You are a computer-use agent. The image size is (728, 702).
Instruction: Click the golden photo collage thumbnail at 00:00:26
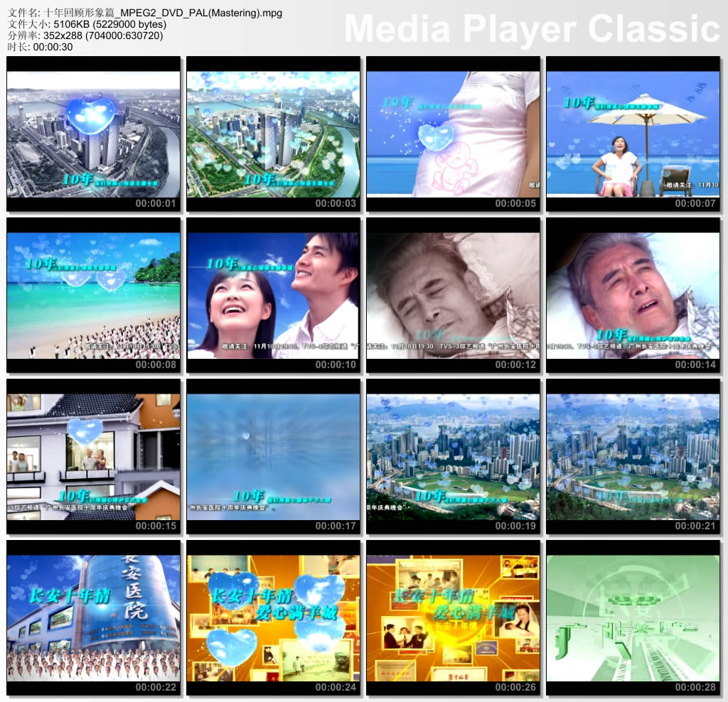pyautogui.click(x=453, y=618)
